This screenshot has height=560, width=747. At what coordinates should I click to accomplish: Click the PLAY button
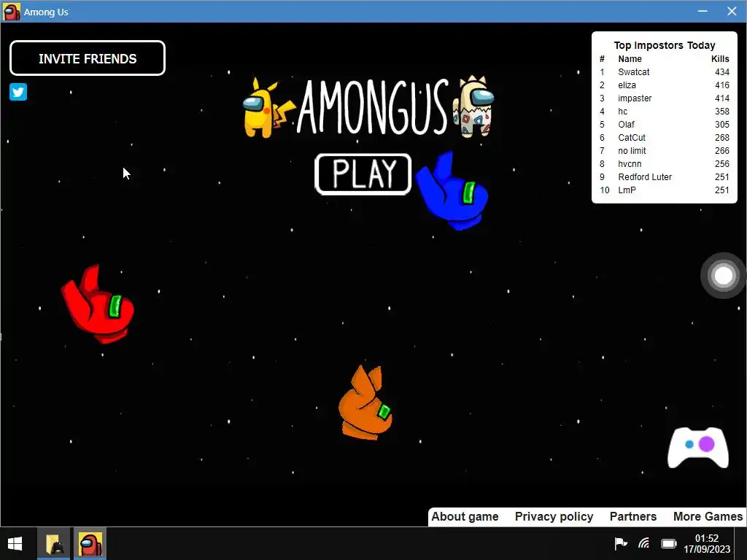click(x=363, y=174)
